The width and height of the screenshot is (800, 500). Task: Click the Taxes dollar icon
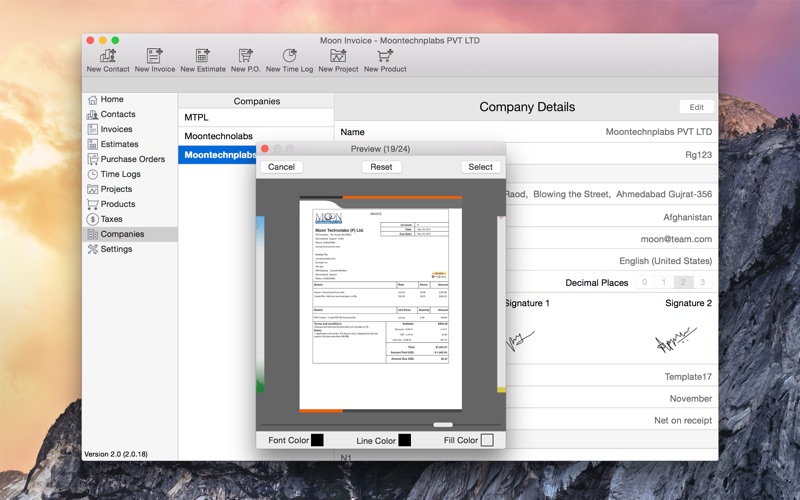coord(92,219)
